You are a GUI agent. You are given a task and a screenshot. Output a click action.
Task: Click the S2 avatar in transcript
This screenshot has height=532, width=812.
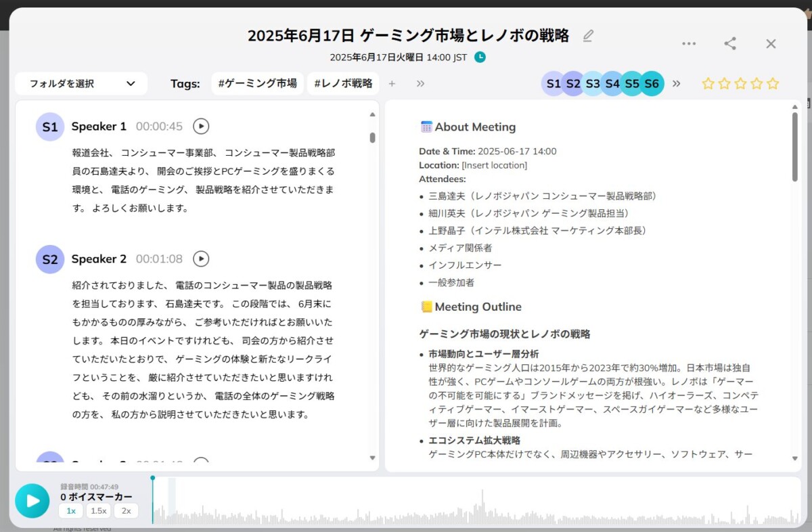[50, 259]
